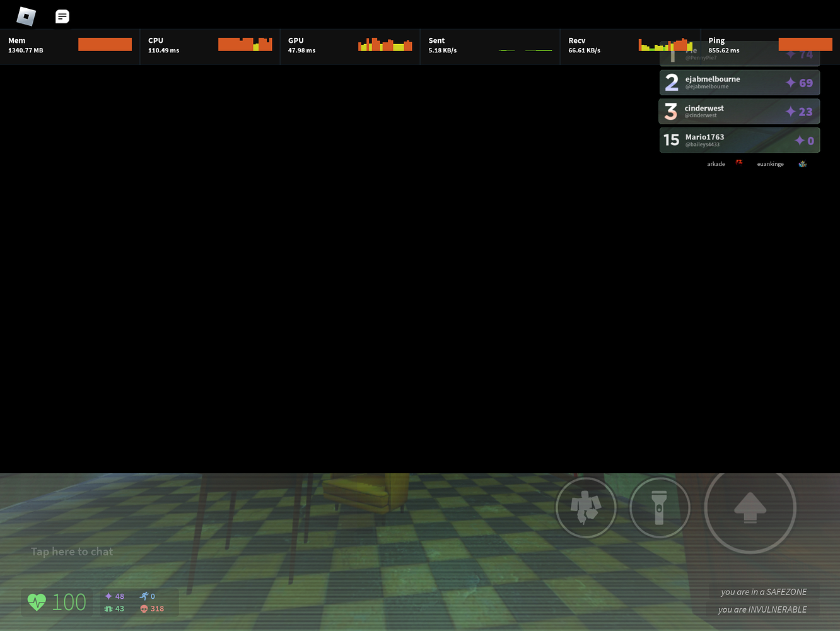Toggle the flashlight button
The image size is (840, 631).
coord(660,507)
